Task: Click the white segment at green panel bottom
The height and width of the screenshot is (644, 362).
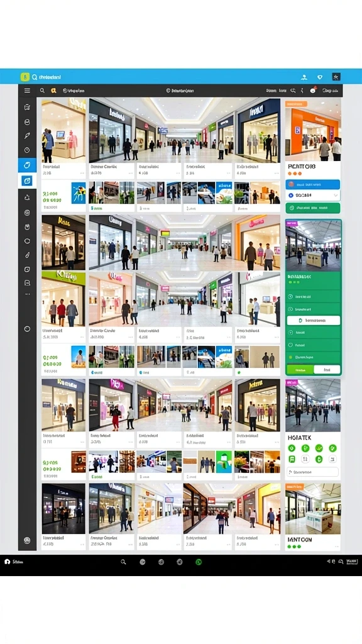Action: click(327, 370)
